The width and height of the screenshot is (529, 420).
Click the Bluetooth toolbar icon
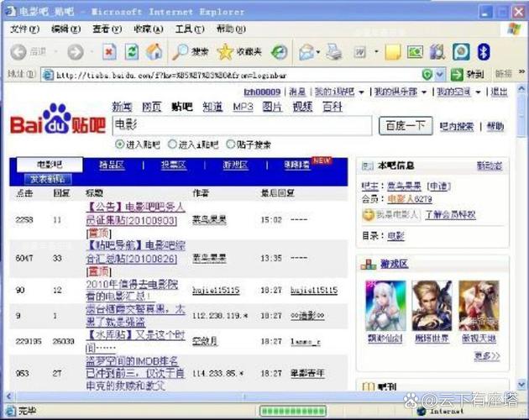pyautogui.click(x=484, y=52)
